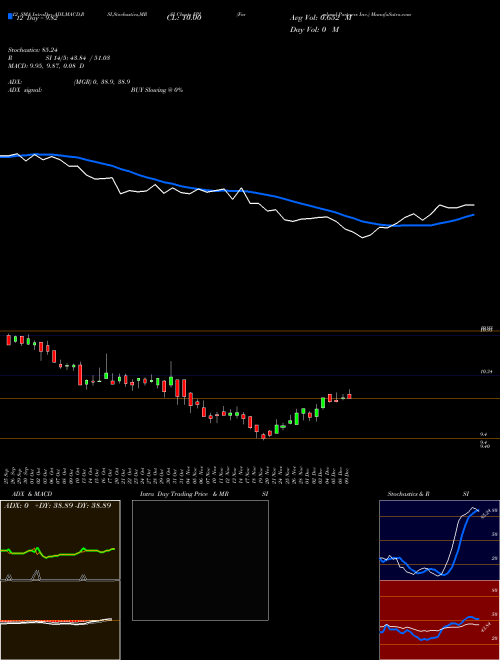Click the 'Stochastics: 85.24' reading
Screen dimensions: 500x660
coord(33,50)
